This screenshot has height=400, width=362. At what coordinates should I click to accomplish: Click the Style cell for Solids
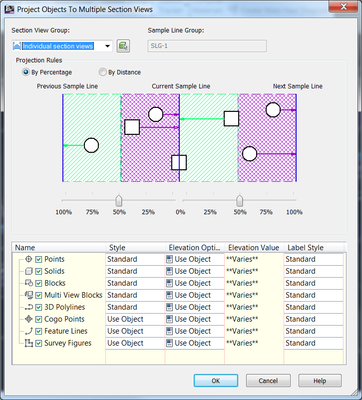135,271
